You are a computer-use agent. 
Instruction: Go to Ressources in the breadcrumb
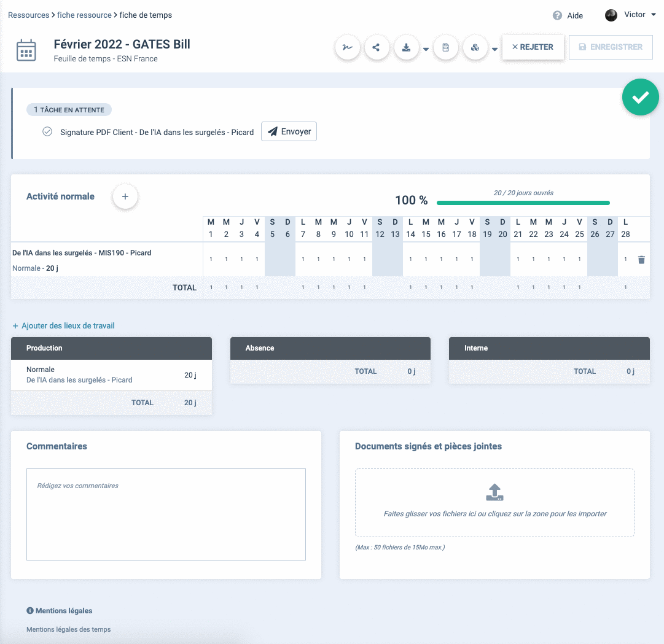28,15
